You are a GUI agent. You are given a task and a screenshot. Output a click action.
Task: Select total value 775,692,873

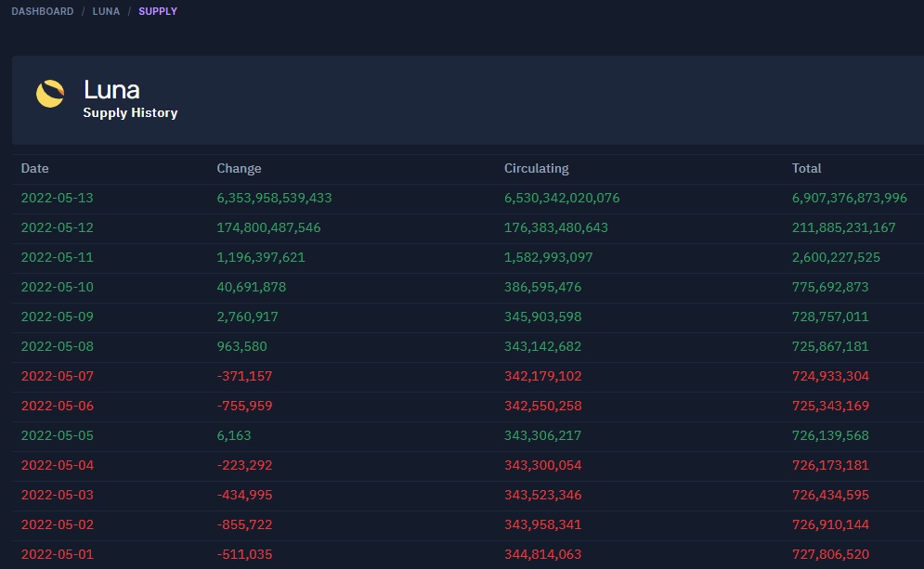(x=830, y=287)
